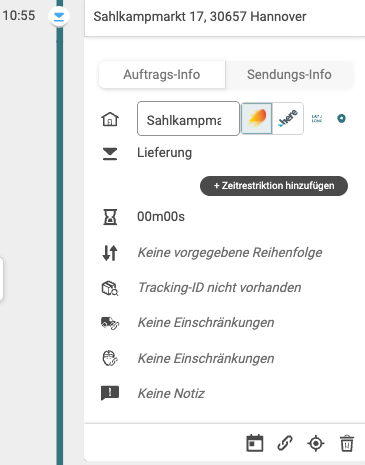Click the Lat/Long coordinates icon
Screen dimensions: 365x465
point(317,119)
